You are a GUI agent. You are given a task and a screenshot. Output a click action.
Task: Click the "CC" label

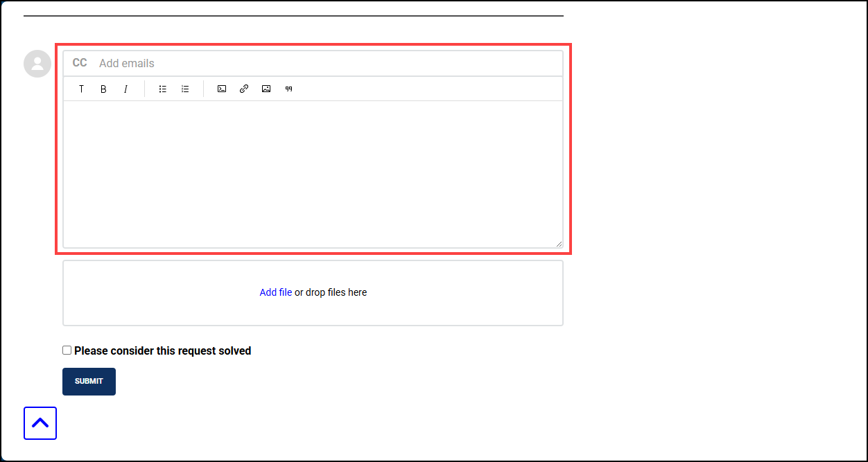(80, 63)
